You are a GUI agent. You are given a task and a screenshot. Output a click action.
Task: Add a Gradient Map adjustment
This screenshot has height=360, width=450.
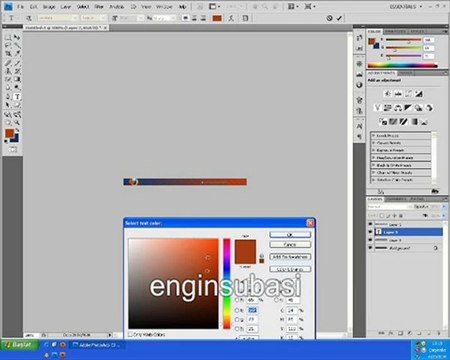pos(414,122)
